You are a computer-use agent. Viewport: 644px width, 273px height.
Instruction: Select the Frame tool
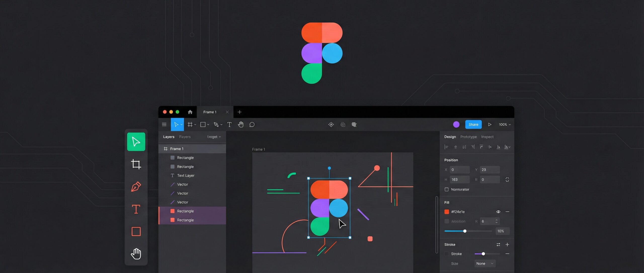click(x=190, y=124)
